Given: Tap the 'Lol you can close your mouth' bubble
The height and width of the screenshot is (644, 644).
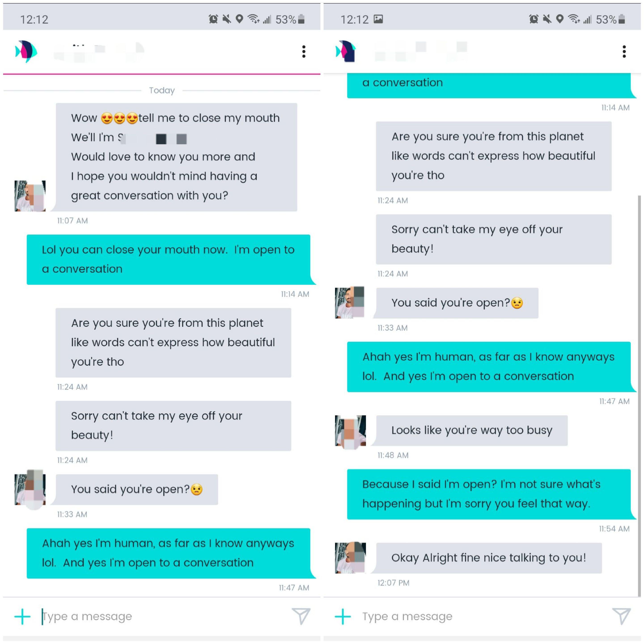Looking at the screenshot, I should tap(169, 260).
